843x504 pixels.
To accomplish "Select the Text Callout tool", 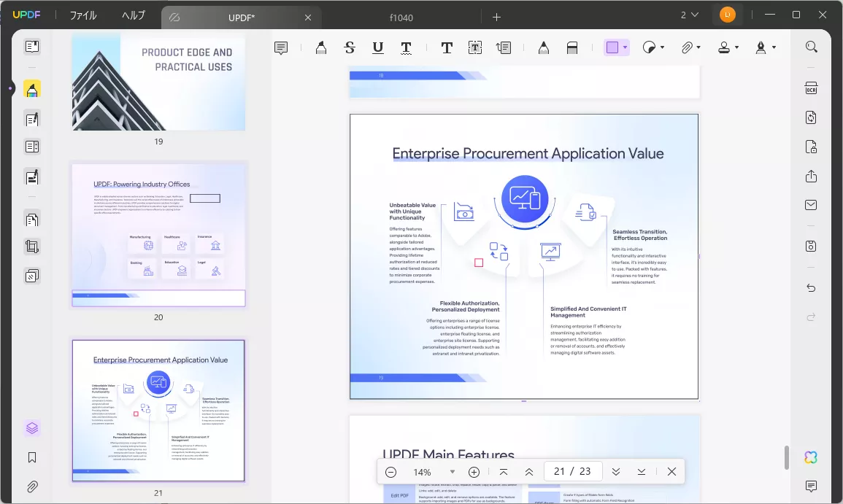I will click(504, 48).
